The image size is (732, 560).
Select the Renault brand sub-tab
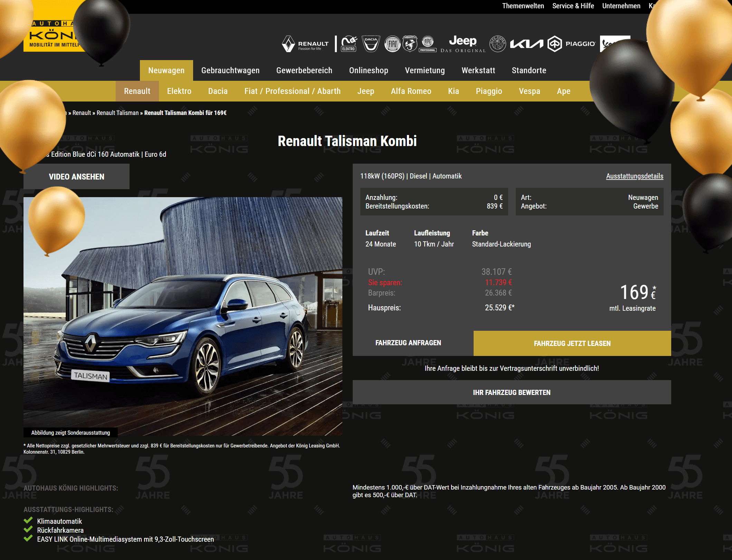137,91
